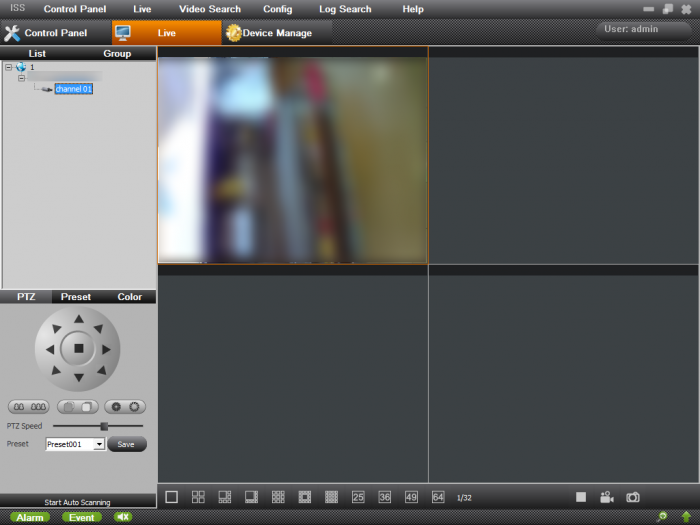The image size is (700, 525).
Task: Switch to the Control Panel tab
Action: click(x=55, y=33)
